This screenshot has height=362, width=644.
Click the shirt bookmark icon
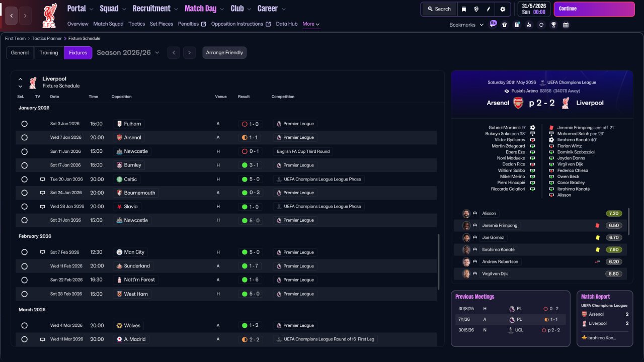pyautogui.click(x=505, y=25)
